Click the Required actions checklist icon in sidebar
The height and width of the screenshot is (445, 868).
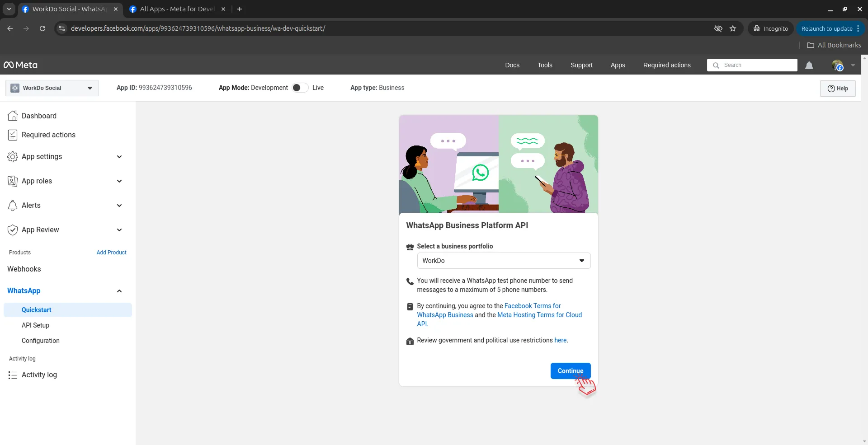pyautogui.click(x=13, y=135)
